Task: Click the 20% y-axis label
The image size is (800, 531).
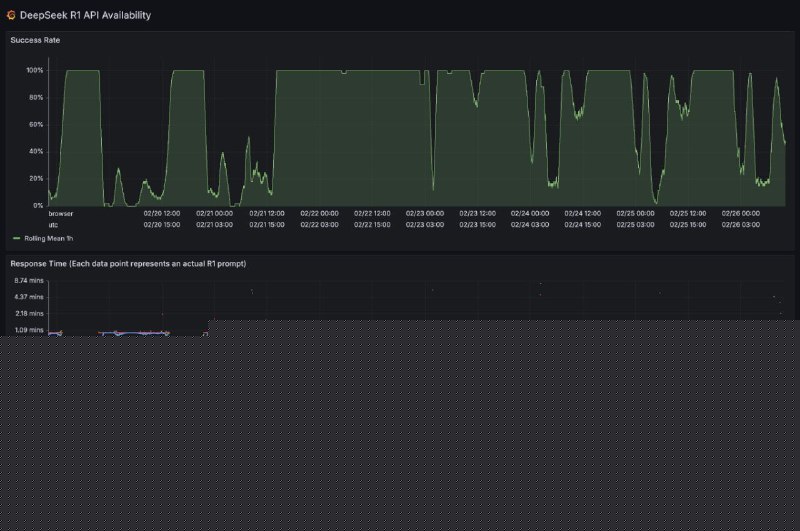Action: coord(36,179)
